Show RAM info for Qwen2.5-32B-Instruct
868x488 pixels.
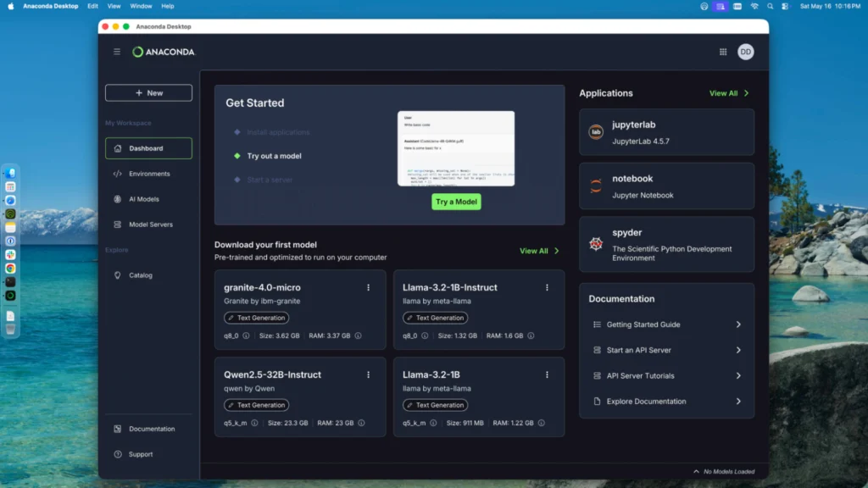coord(361,423)
